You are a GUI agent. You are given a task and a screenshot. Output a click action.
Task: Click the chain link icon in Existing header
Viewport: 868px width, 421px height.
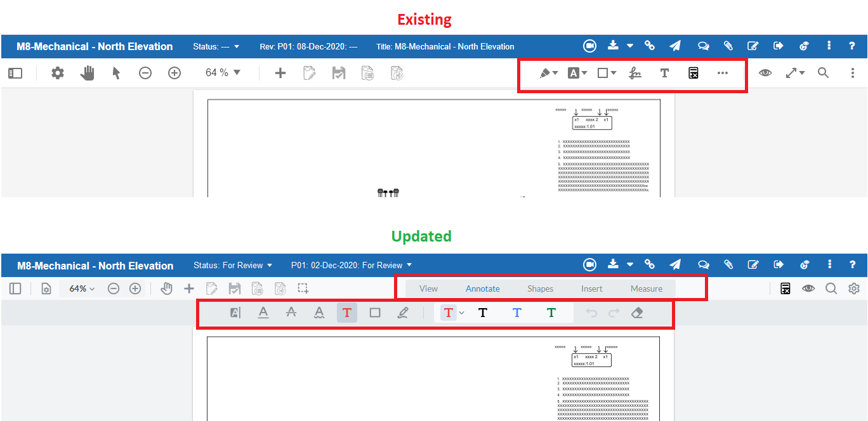click(x=650, y=46)
